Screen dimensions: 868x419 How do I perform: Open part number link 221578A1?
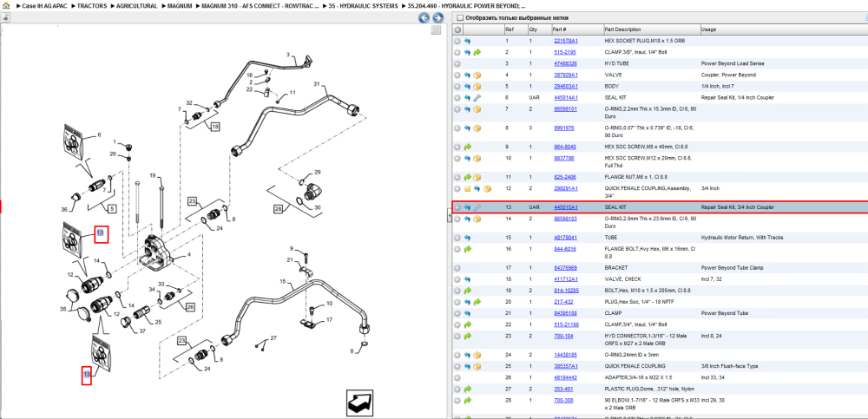566,42
